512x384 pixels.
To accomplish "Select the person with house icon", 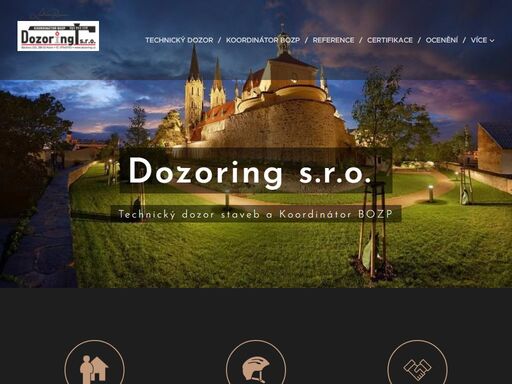I will coord(94,369).
